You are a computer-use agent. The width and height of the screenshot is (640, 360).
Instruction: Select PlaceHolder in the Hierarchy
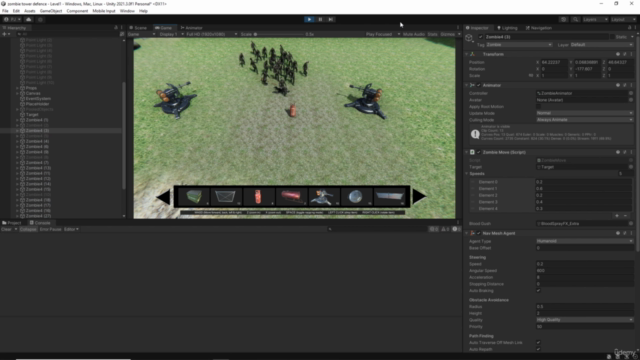[x=37, y=104]
